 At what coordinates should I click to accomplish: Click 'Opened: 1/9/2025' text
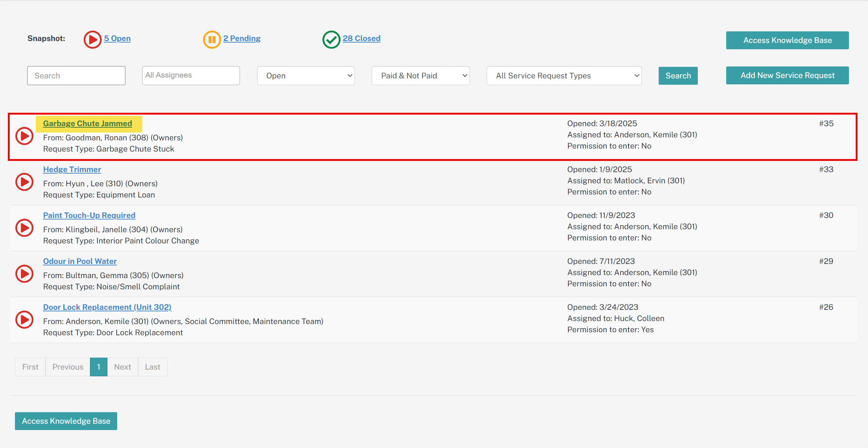599,169
